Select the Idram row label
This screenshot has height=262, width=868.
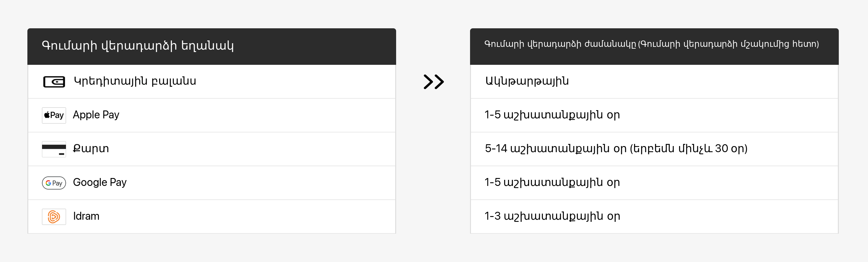(x=86, y=216)
